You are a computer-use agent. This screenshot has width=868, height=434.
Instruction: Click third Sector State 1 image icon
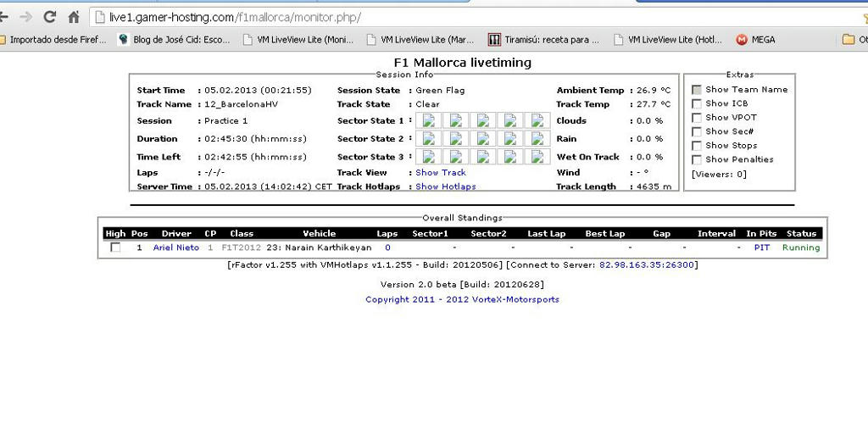[482, 120]
